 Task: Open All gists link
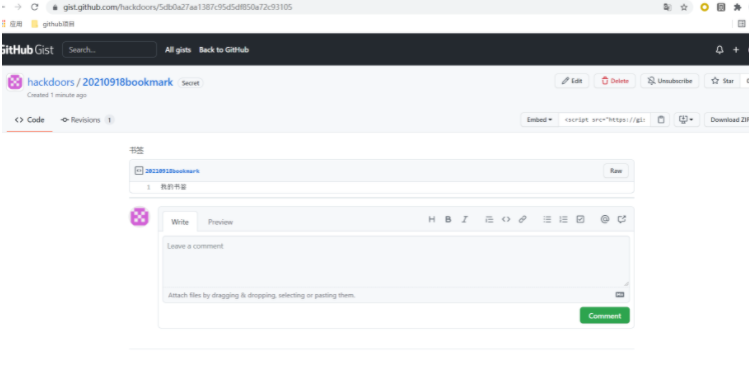178,50
